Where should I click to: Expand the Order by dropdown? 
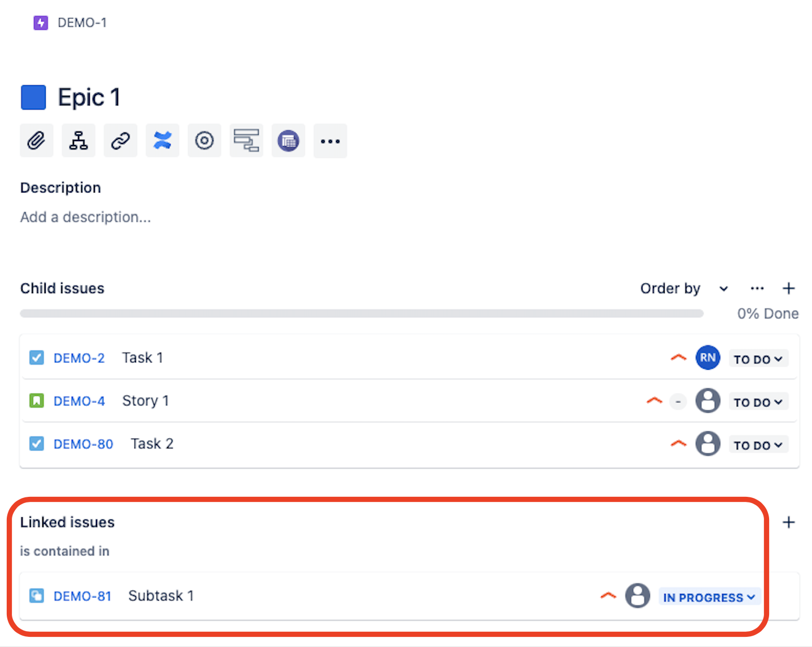tap(684, 288)
